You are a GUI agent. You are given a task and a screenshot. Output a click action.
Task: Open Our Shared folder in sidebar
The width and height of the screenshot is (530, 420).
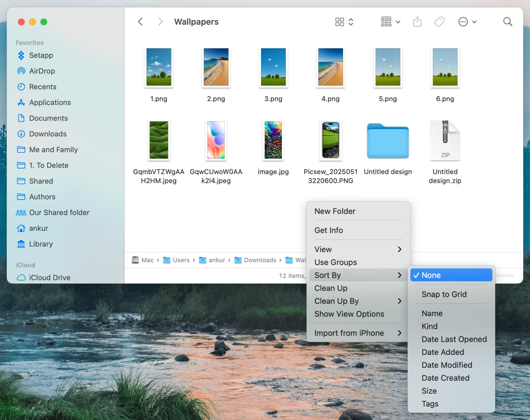point(59,213)
